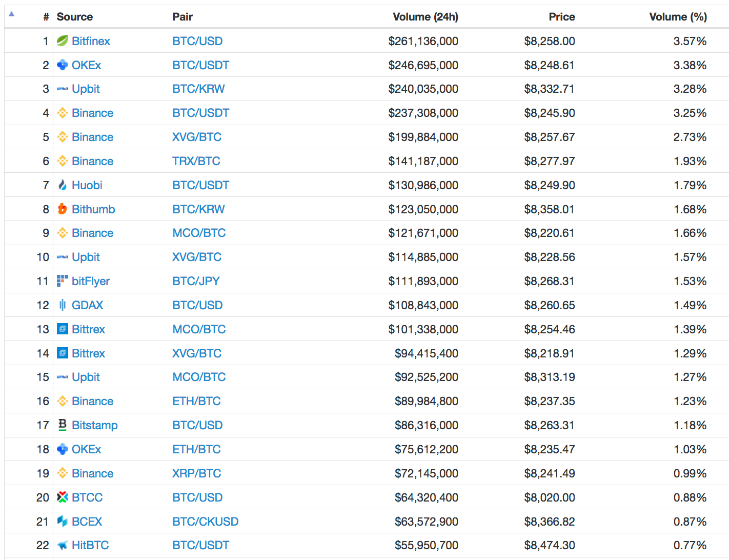Click the Upbit logo in row 3

[x=63, y=89]
